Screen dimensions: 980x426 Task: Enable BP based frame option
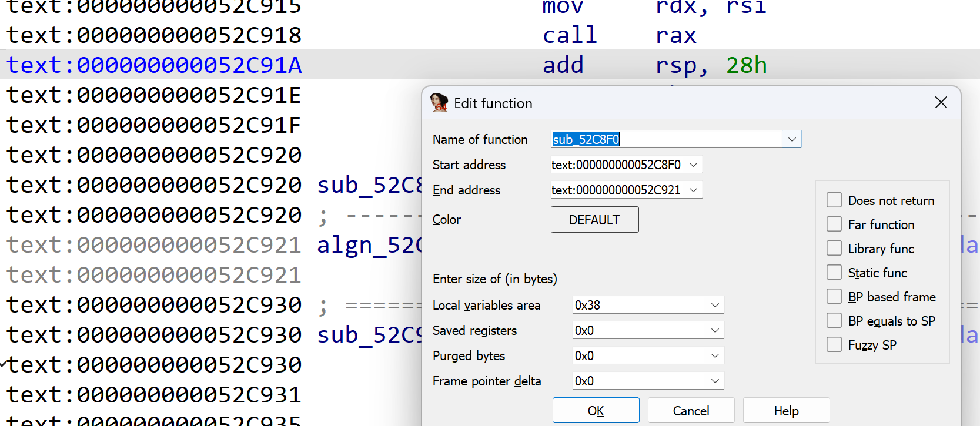[x=834, y=297]
